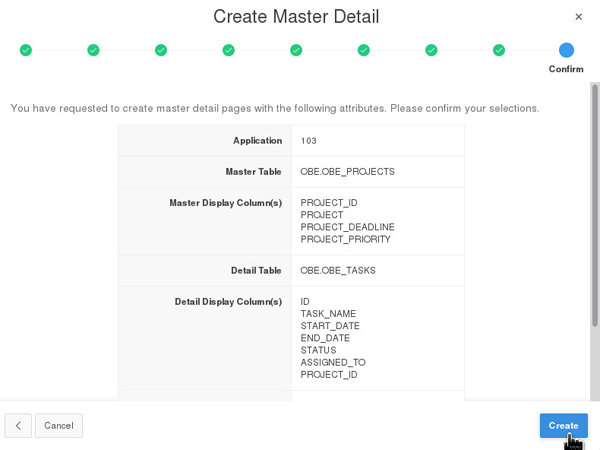Click the seventh completed step checkmark
Viewport: 600px width, 450px height.
click(431, 50)
